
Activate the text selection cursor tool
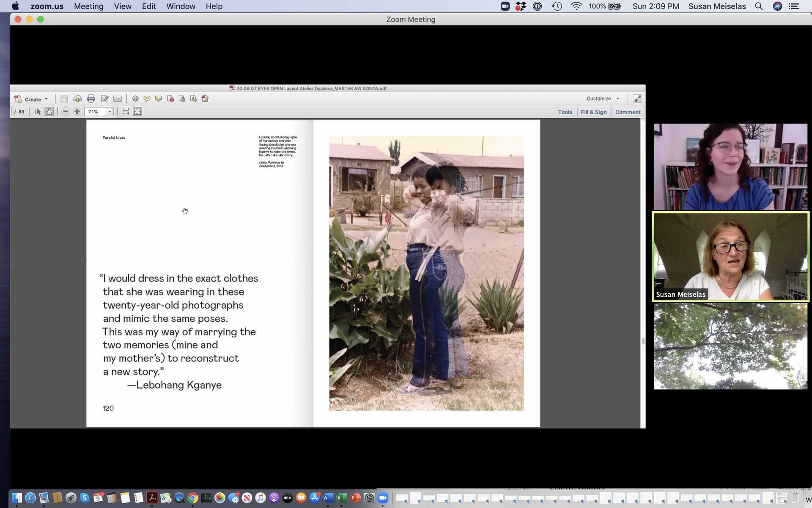(38, 111)
